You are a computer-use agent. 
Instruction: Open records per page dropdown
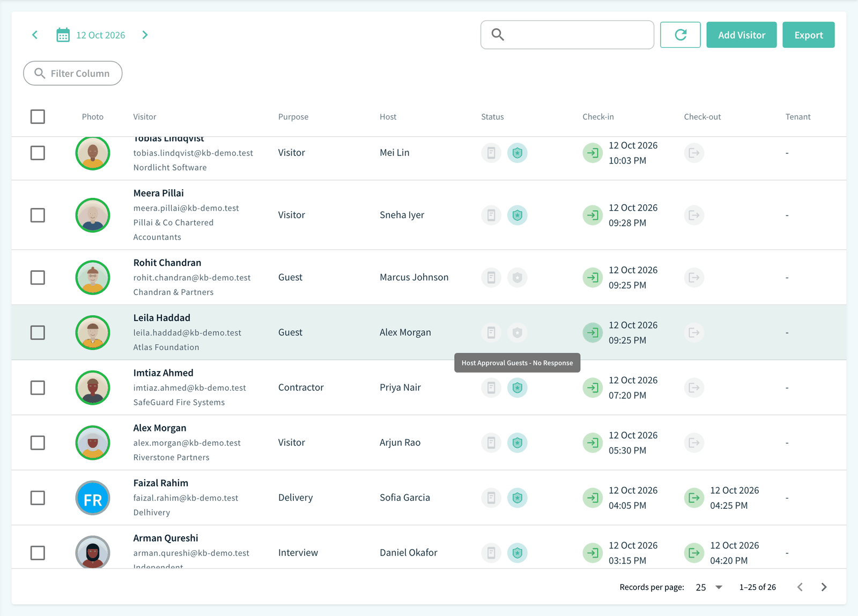click(709, 587)
